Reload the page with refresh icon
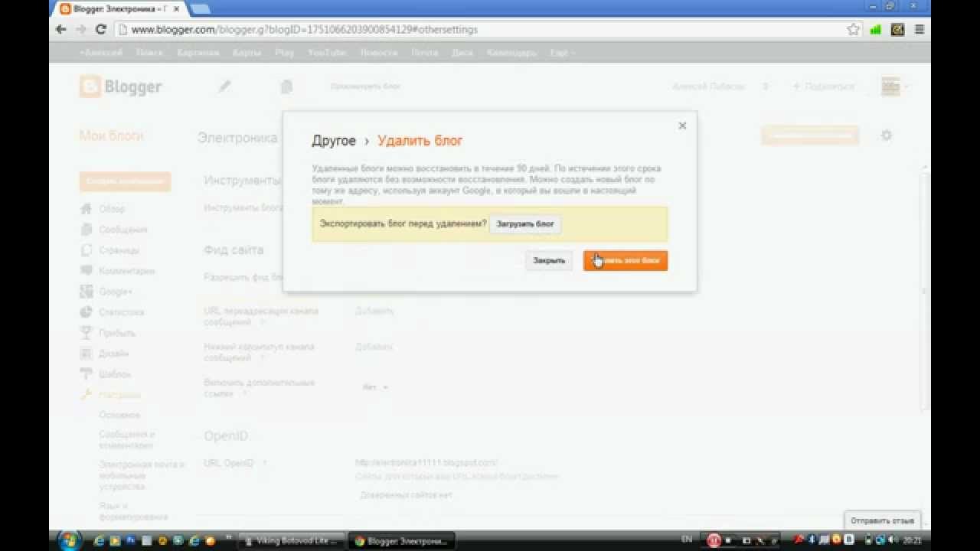Viewport: 980px width, 551px height. point(100,29)
